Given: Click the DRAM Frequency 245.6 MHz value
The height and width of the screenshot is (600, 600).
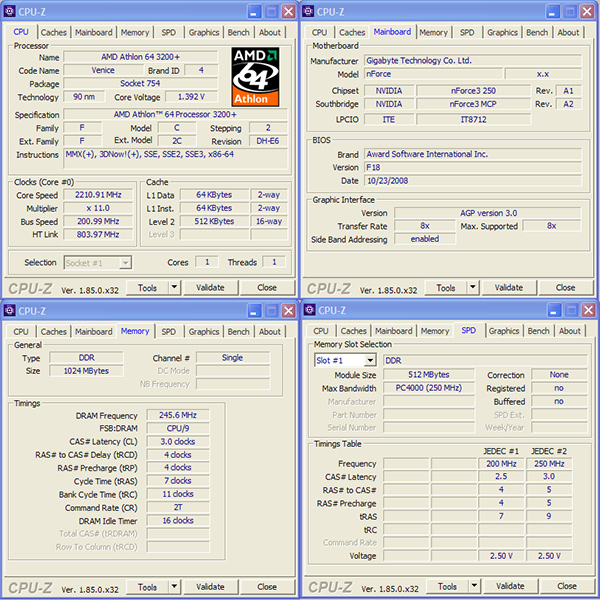Looking at the screenshot, I should tap(178, 415).
